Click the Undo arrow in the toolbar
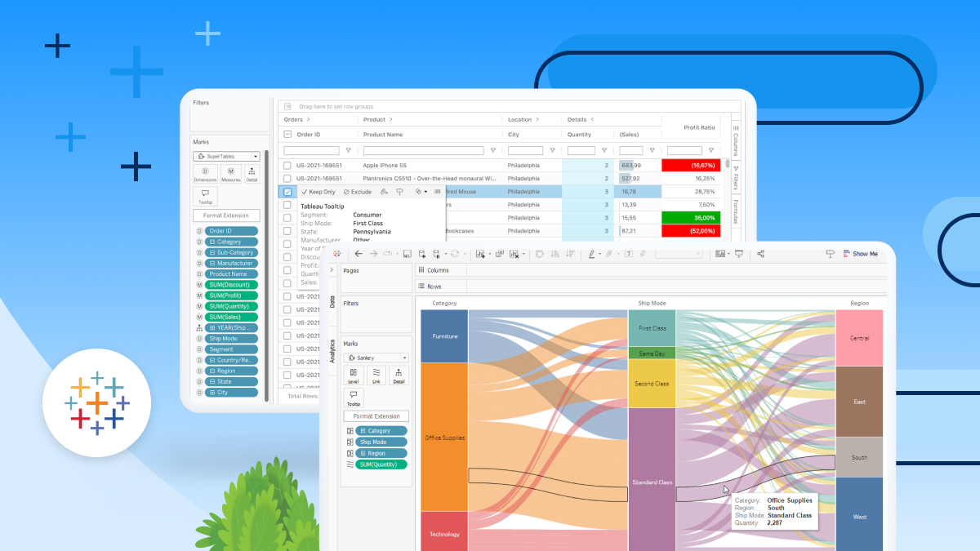Screen dimensions: 980x551 pyautogui.click(x=359, y=254)
